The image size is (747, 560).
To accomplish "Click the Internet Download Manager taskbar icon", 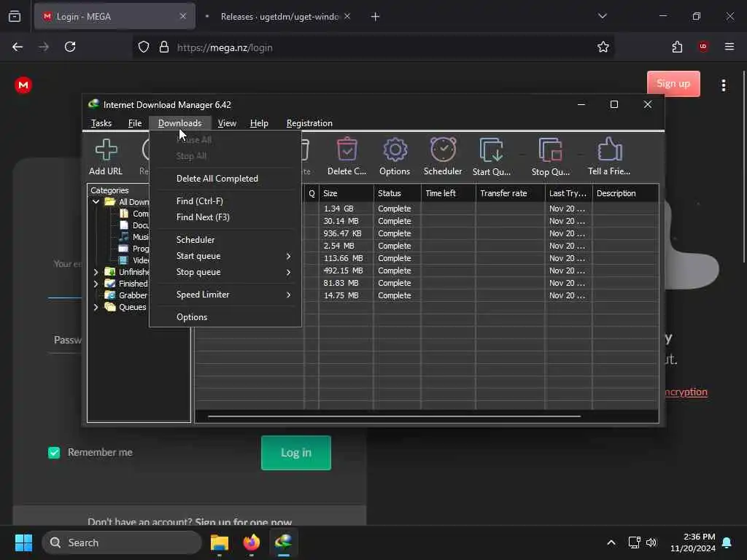I will coord(284,542).
